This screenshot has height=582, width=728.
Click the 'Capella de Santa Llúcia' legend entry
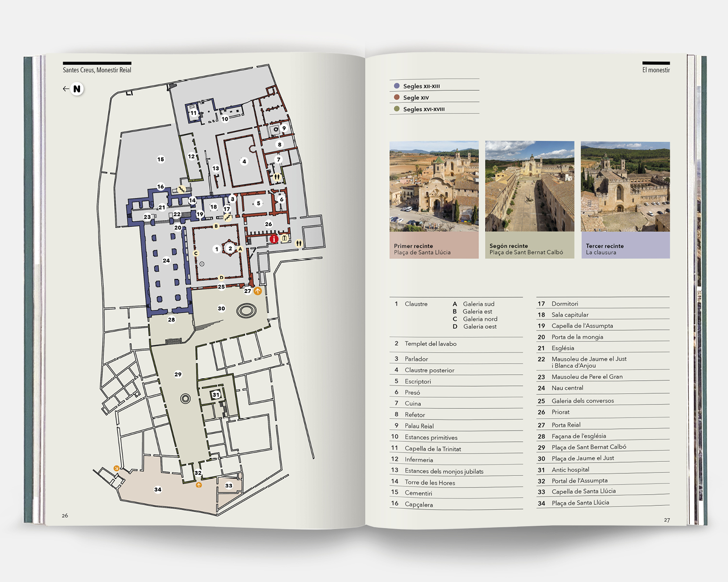[x=583, y=491]
